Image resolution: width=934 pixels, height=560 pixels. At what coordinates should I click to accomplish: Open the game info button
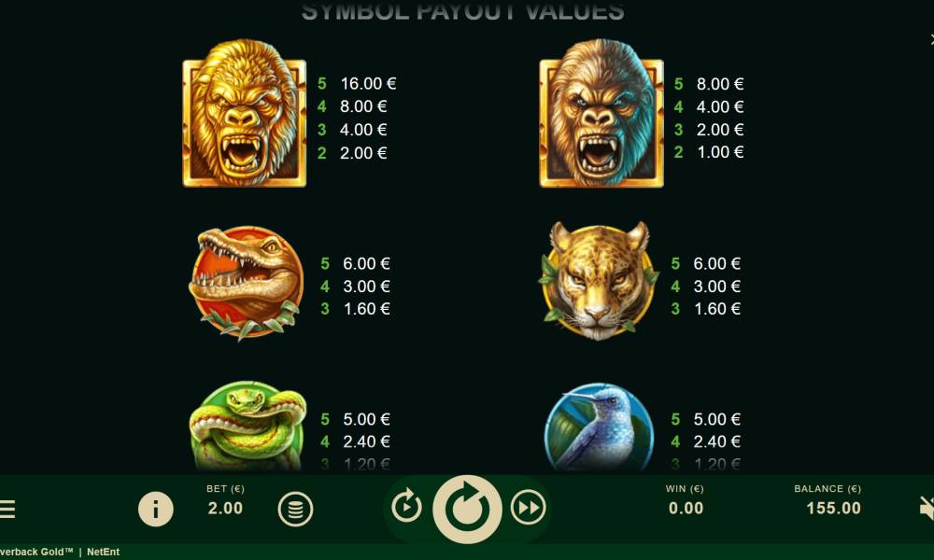(155, 509)
